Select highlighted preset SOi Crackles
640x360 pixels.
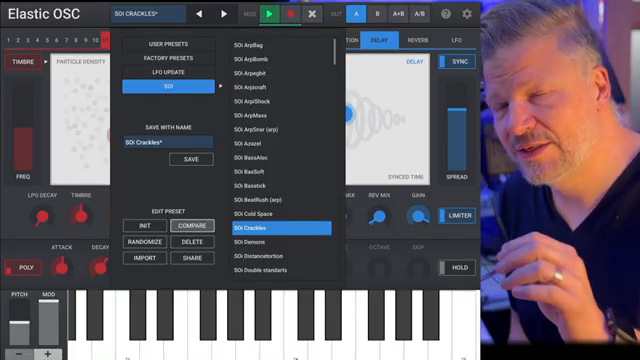pos(282,228)
